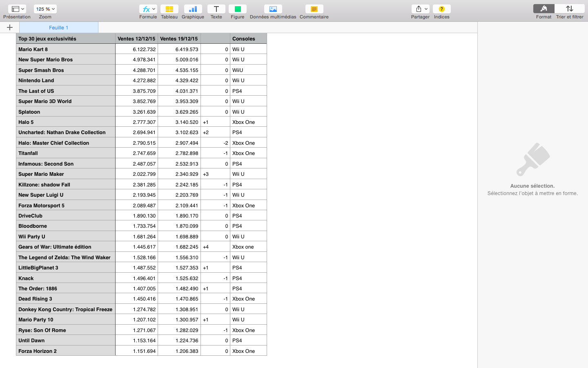Screen dimensions: 588x368
Task: Open the Zoom 125 % dropdown
Action: coord(45,9)
